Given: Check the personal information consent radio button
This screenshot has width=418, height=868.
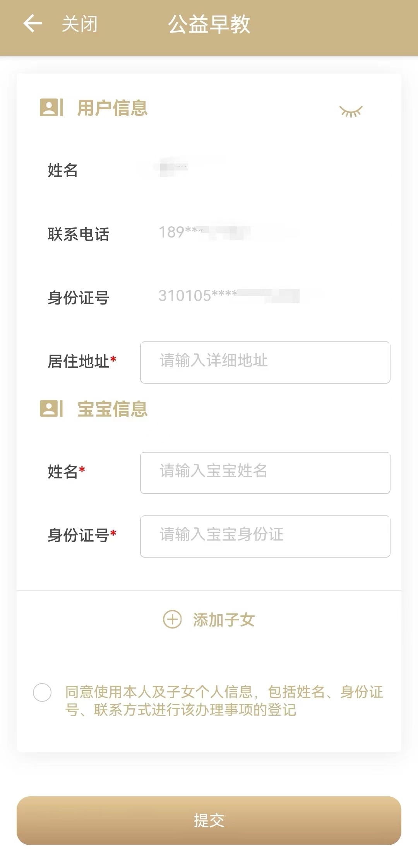Looking at the screenshot, I should (x=42, y=692).
